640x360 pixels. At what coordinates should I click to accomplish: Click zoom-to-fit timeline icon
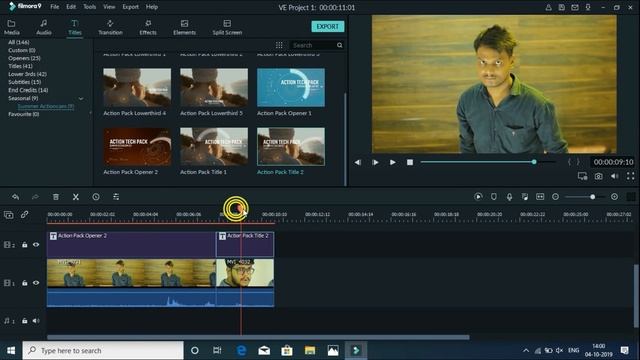(540, 197)
